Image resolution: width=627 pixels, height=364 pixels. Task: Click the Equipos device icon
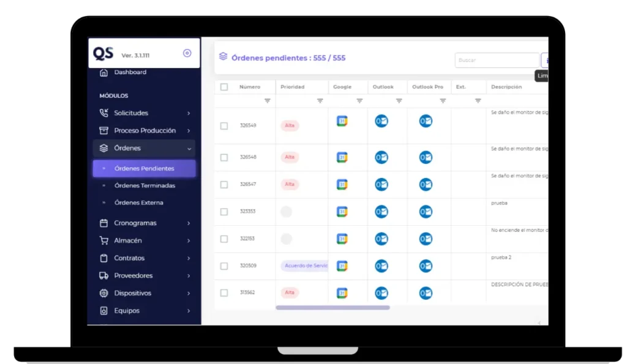tap(103, 311)
